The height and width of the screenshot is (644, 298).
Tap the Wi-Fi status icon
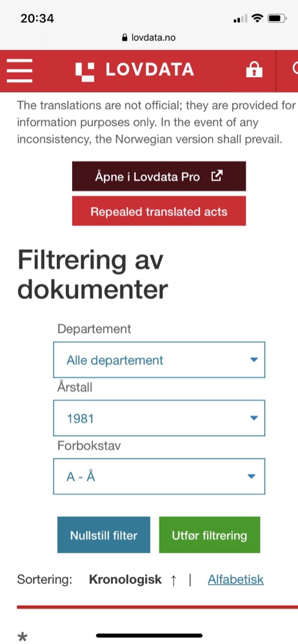click(x=258, y=18)
